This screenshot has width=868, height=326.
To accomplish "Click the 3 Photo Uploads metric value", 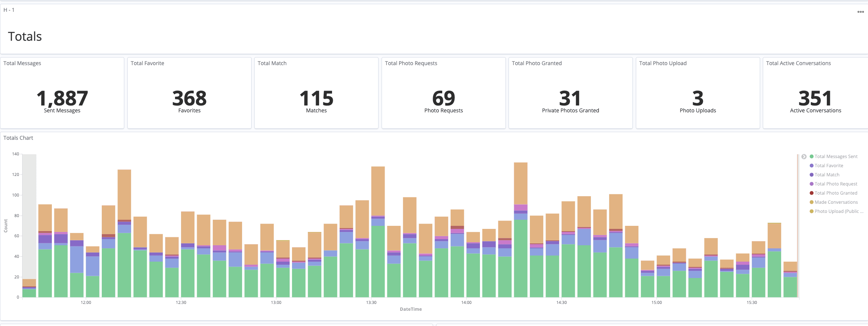I will coord(698,98).
